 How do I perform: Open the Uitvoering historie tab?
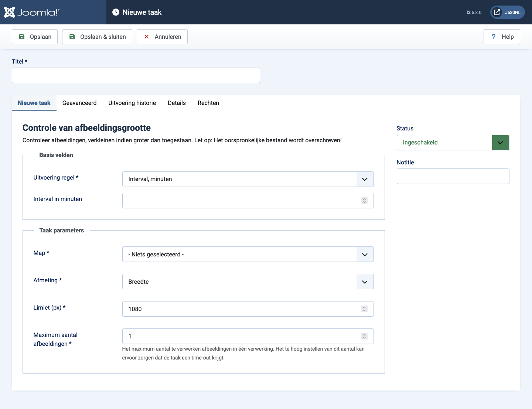[x=132, y=103]
